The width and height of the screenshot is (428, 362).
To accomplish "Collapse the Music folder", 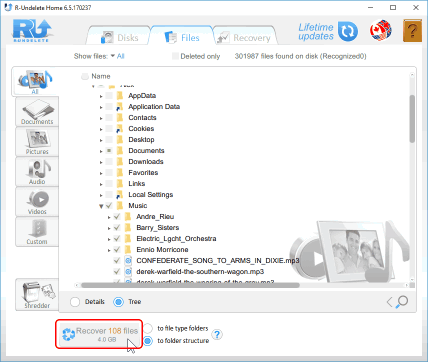I will pos(101,206).
